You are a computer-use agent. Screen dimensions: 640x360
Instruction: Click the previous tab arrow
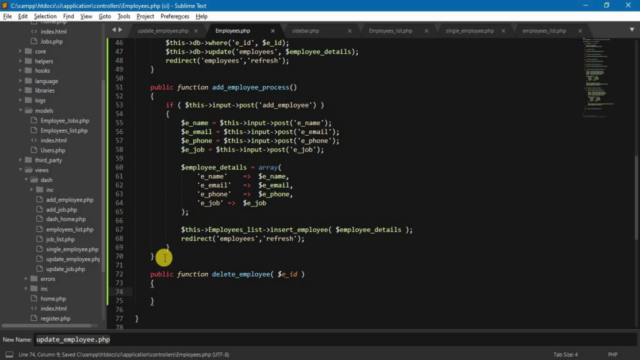click(114, 30)
